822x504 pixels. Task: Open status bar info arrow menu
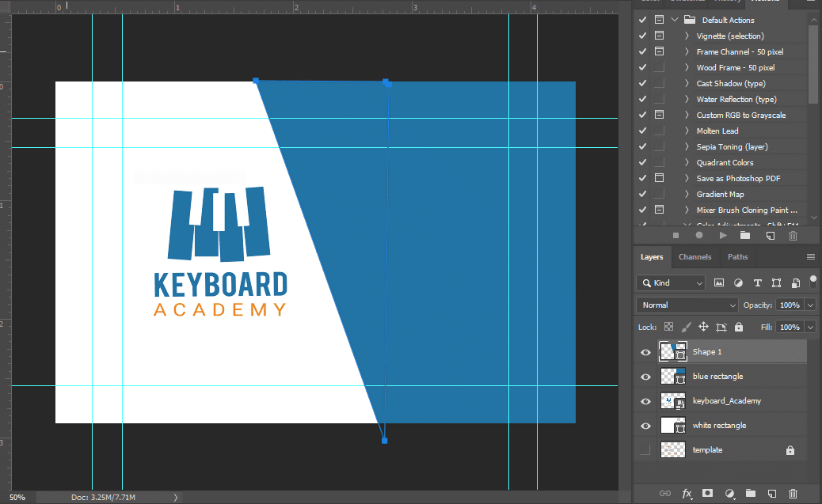coord(176,497)
